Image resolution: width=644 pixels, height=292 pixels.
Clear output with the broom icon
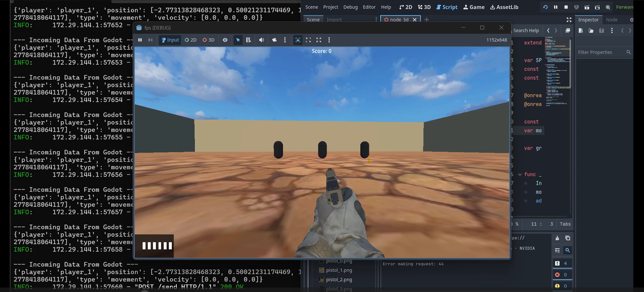[x=557, y=238]
